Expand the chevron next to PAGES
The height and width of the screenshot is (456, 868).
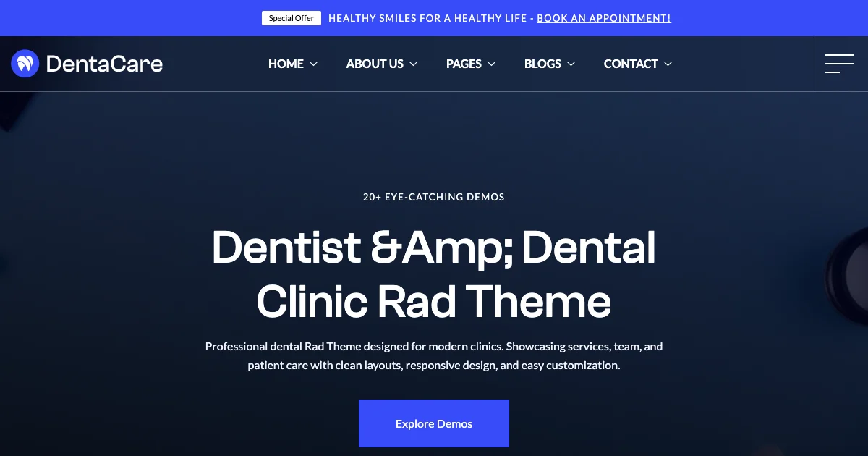(x=492, y=64)
